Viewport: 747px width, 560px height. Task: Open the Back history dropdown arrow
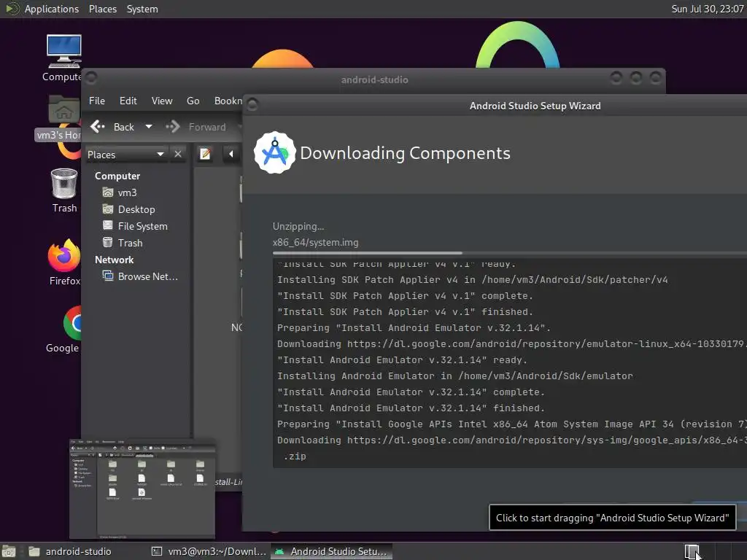[x=149, y=127]
